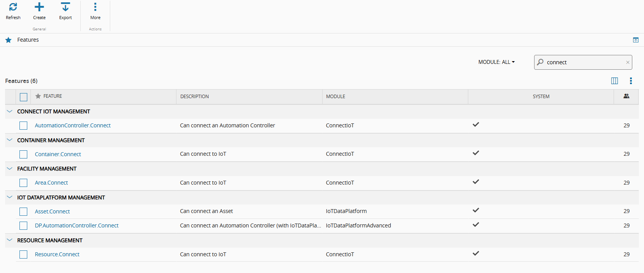Clear the search text with the X icon
This screenshot has height=273, width=644.
(x=627, y=62)
